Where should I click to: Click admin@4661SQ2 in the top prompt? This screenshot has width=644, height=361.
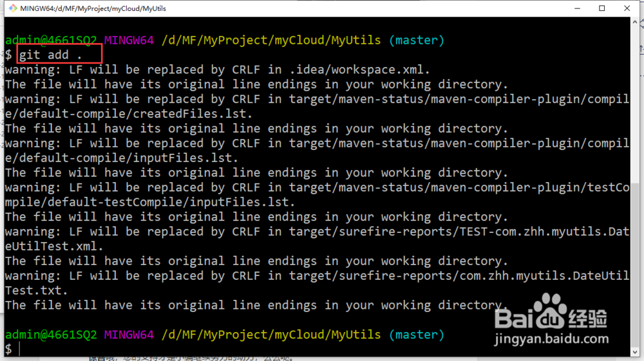50,40
